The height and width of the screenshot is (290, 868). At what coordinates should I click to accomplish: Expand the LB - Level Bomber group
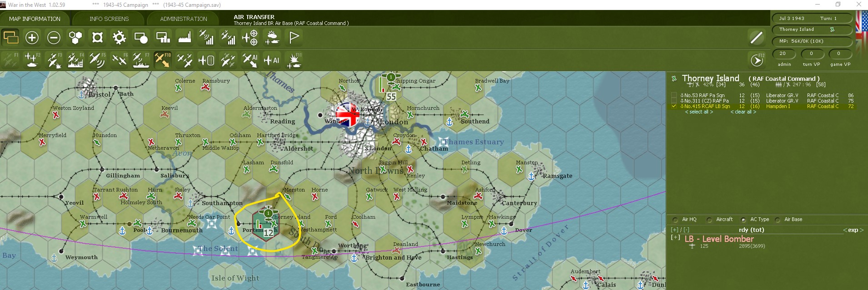pyautogui.click(x=675, y=237)
